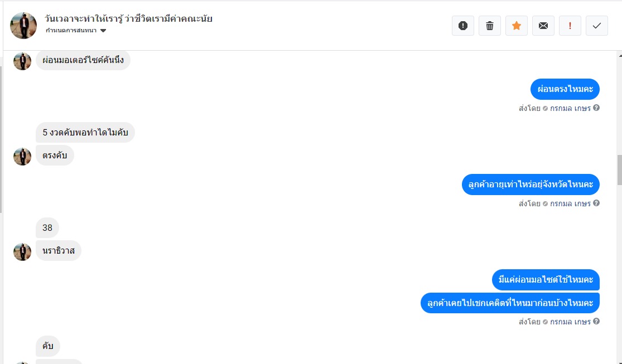Flag conversation with red exclamation icon
Viewport: 622px width, 364px height.
(570, 26)
